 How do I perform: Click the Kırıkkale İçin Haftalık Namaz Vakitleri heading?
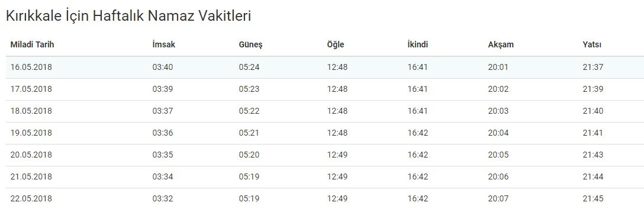pos(128,16)
